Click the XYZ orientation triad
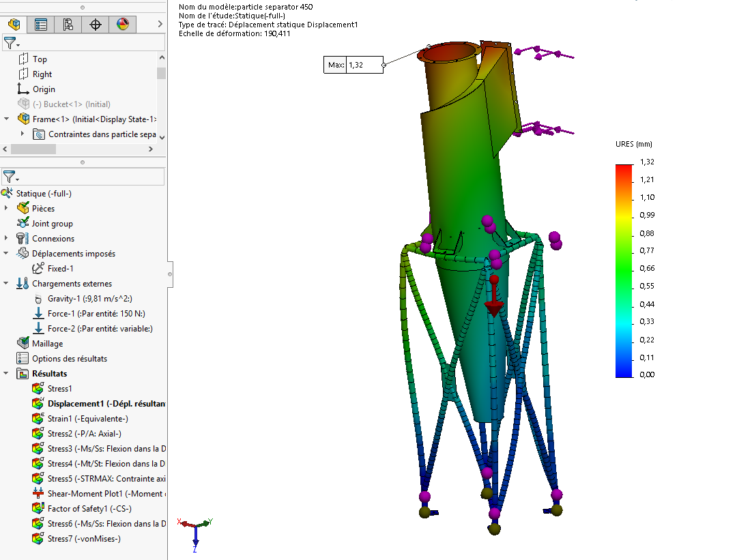This screenshot has width=737, height=560. pos(195,534)
